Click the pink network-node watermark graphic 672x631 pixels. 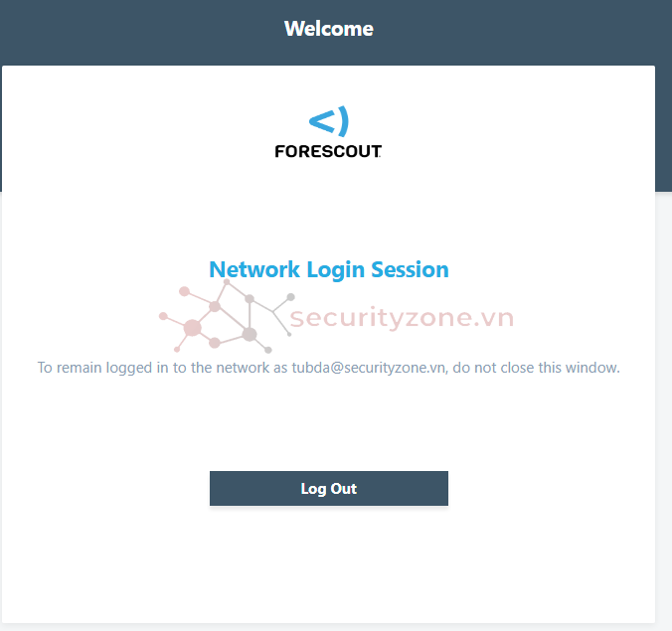(227, 316)
